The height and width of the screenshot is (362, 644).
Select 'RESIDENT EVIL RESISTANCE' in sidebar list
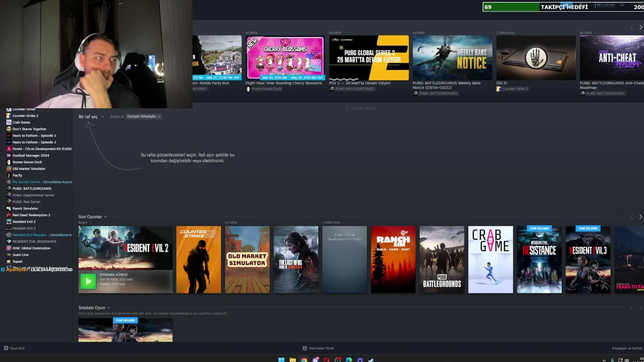(34, 241)
